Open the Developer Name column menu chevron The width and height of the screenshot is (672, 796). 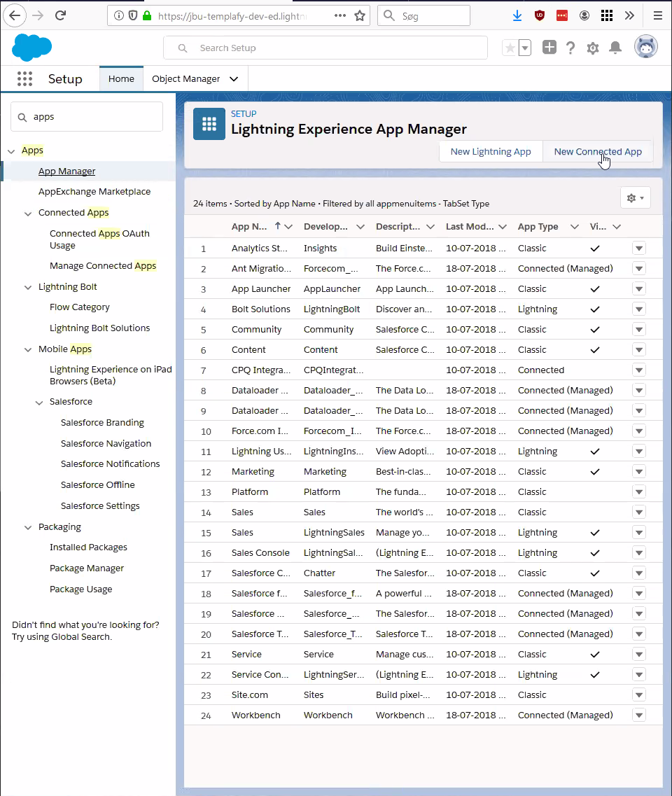[x=360, y=227]
